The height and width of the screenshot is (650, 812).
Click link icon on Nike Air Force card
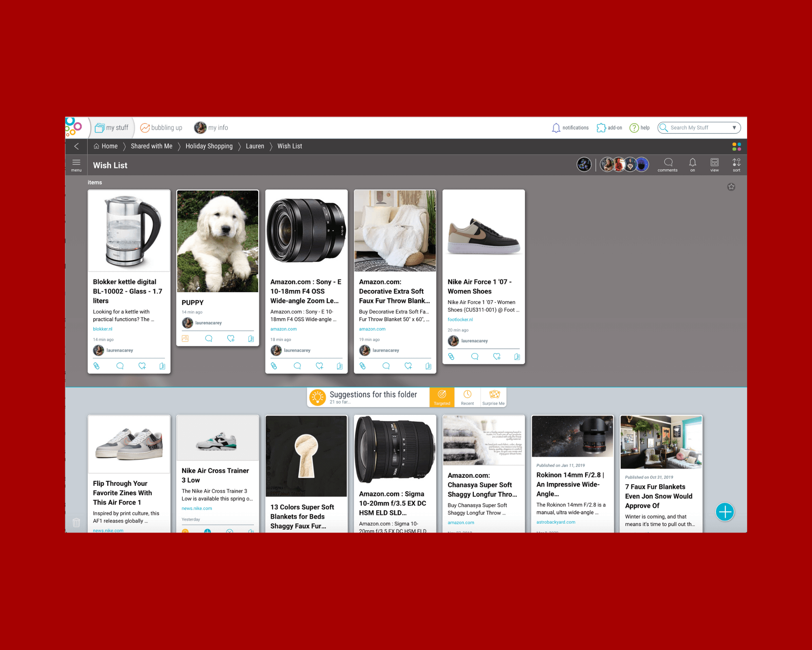tap(451, 357)
